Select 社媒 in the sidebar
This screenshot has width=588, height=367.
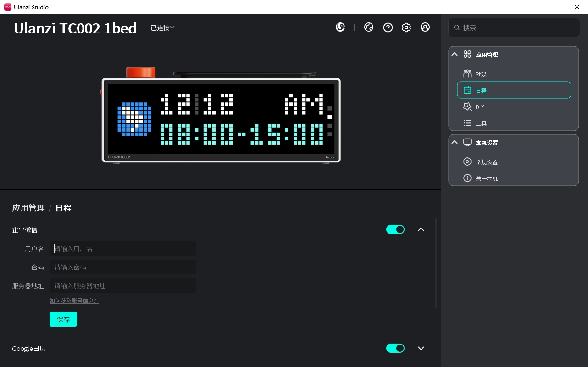[514, 73]
